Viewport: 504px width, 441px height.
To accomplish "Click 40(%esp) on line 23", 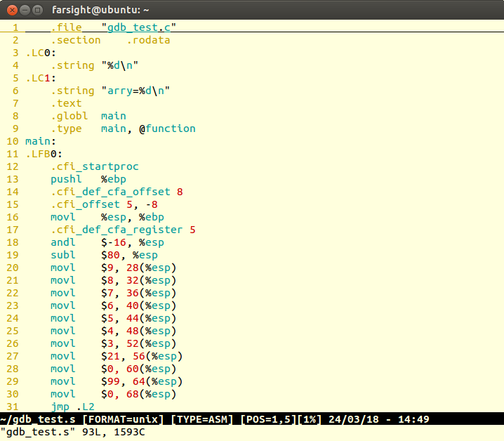I will [152, 305].
